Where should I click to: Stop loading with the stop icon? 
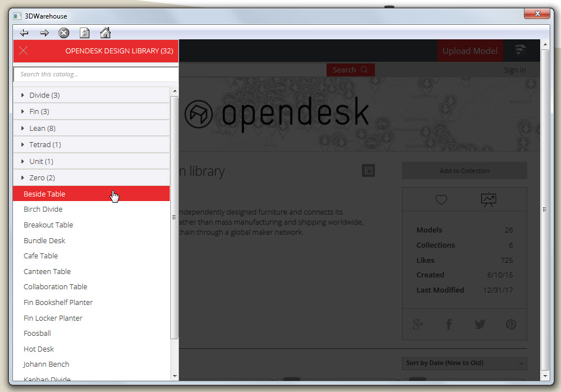pos(64,33)
